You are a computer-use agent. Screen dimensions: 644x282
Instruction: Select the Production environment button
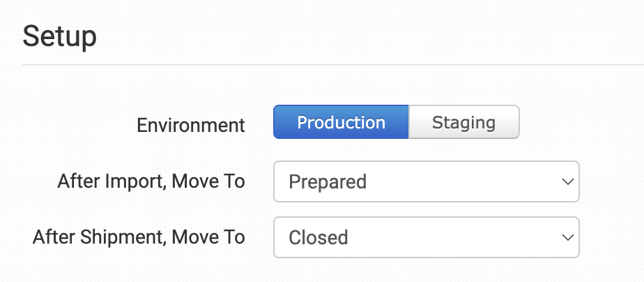point(341,122)
